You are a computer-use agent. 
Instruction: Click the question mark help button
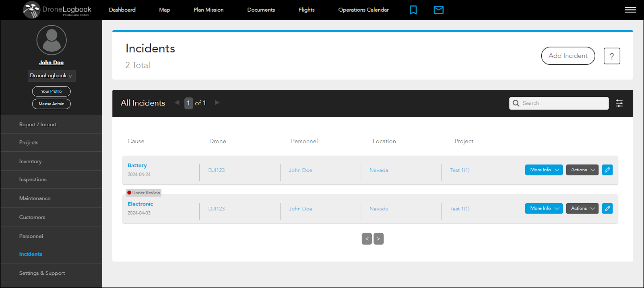point(612,56)
